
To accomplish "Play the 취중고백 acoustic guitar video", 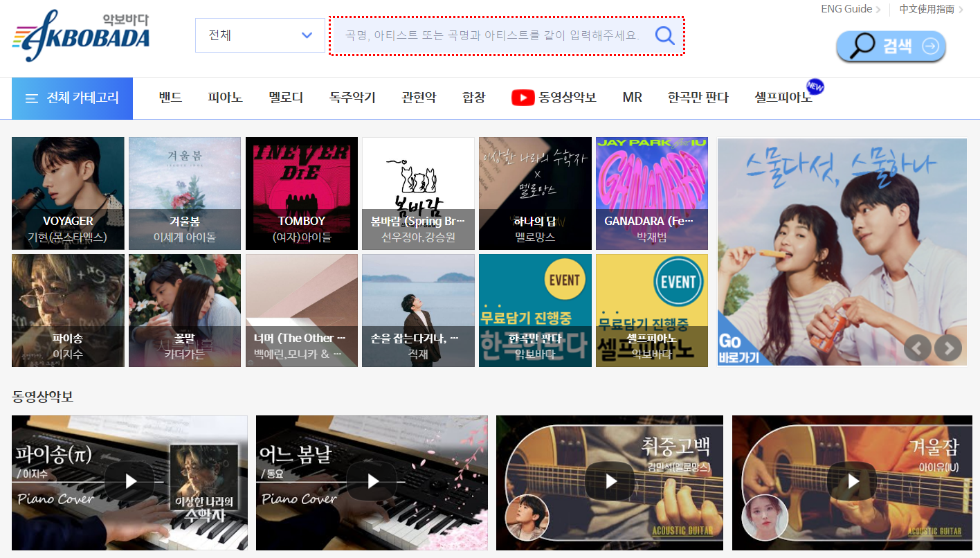I will pyautogui.click(x=609, y=483).
